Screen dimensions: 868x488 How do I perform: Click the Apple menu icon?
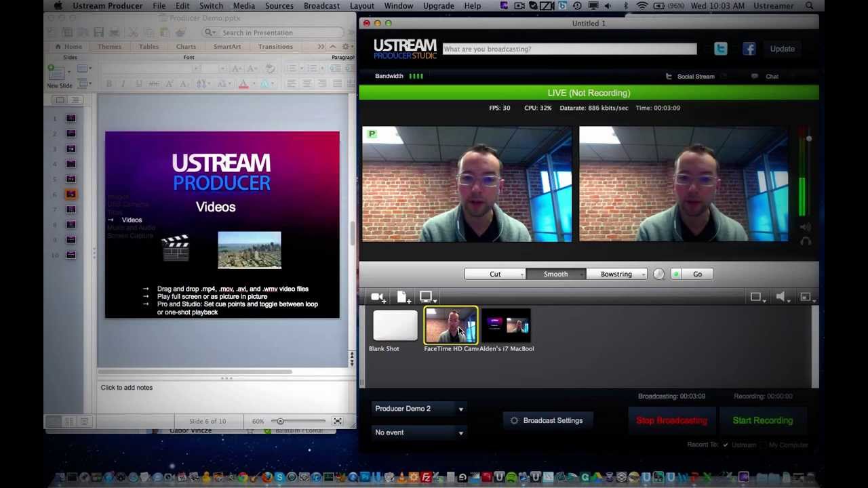pos(58,6)
